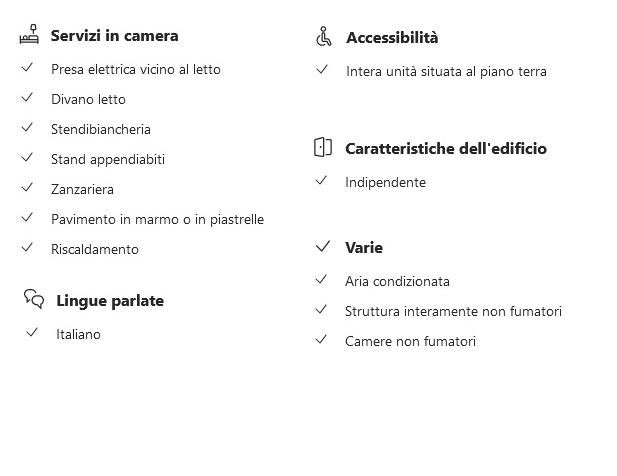The height and width of the screenshot is (476, 617).
Task: Click the checkmark icon beside Varie heading
Action: tap(323, 247)
